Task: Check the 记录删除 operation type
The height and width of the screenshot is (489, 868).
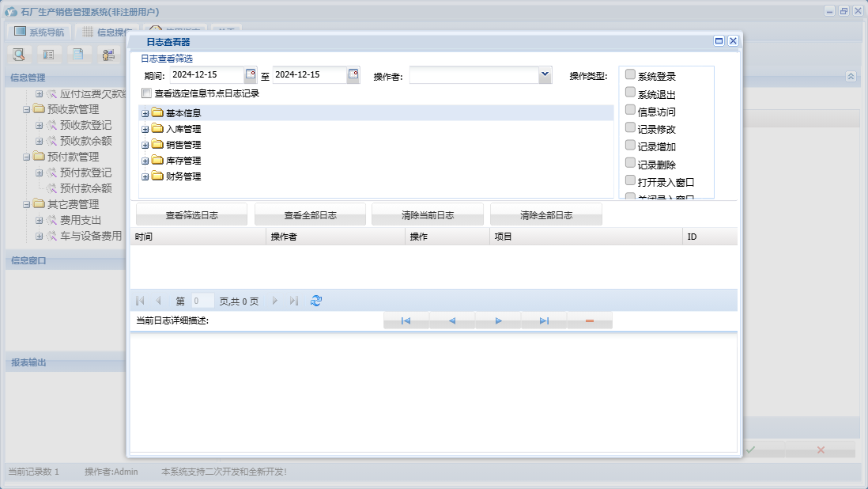Action: pyautogui.click(x=630, y=163)
